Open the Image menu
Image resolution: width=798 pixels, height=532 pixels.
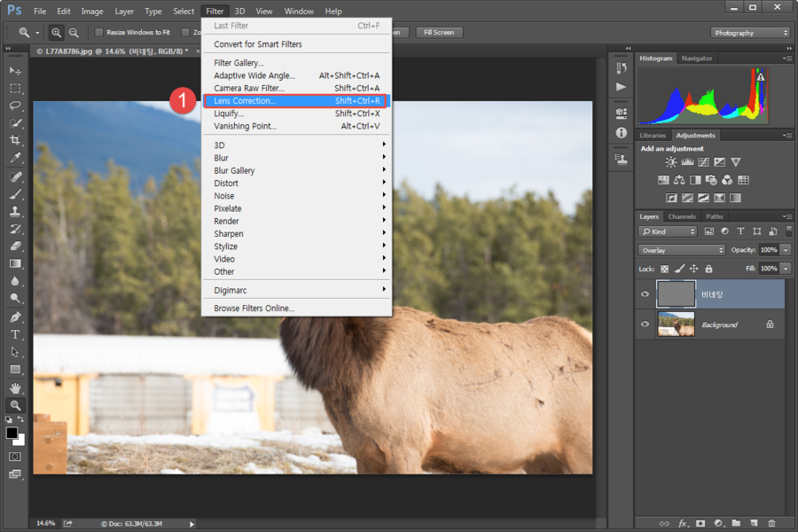pyautogui.click(x=92, y=12)
